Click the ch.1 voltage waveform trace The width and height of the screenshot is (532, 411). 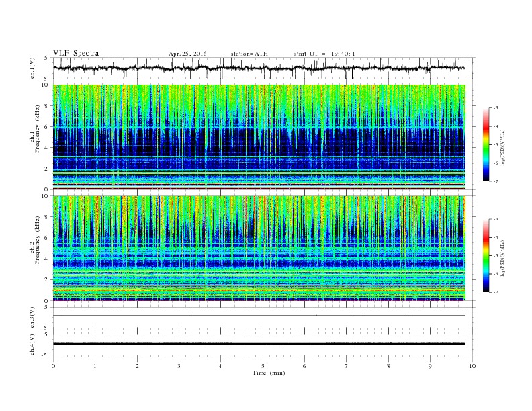tap(259, 68)
